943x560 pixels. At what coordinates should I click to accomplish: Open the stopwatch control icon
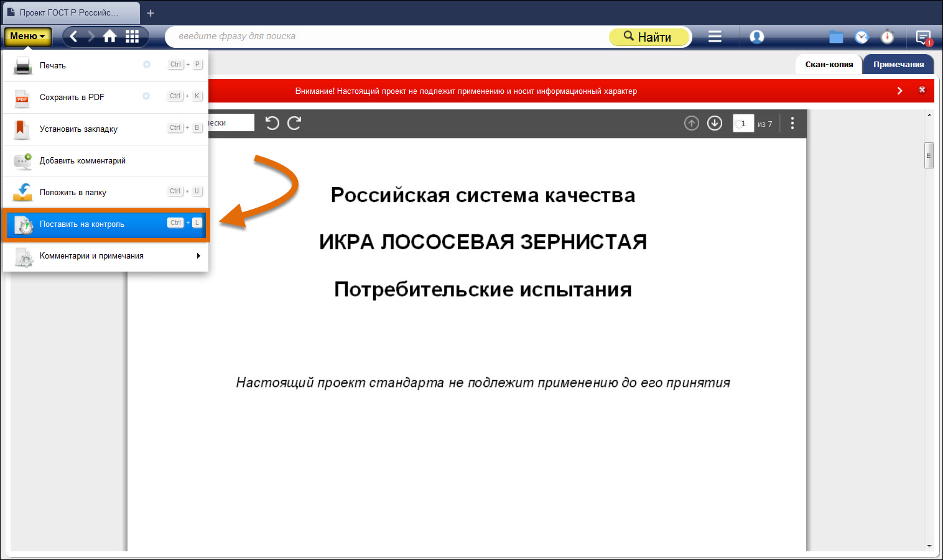[x=888, y=37]
